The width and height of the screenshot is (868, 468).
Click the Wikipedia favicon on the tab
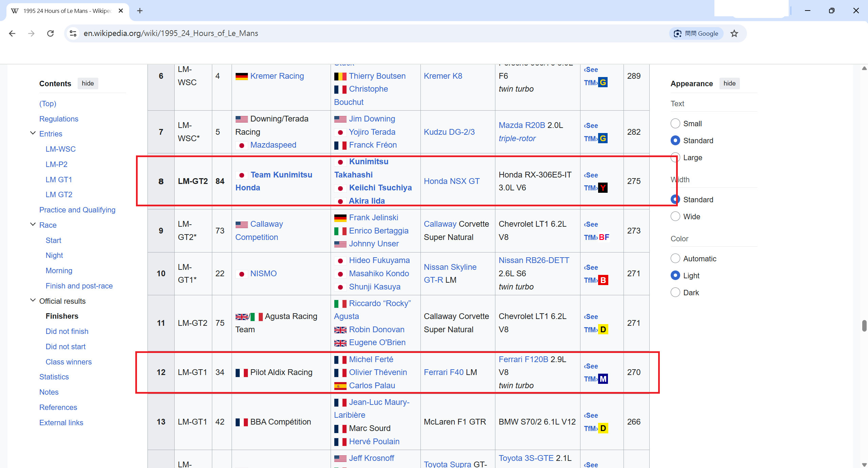(x=15, y=11)
